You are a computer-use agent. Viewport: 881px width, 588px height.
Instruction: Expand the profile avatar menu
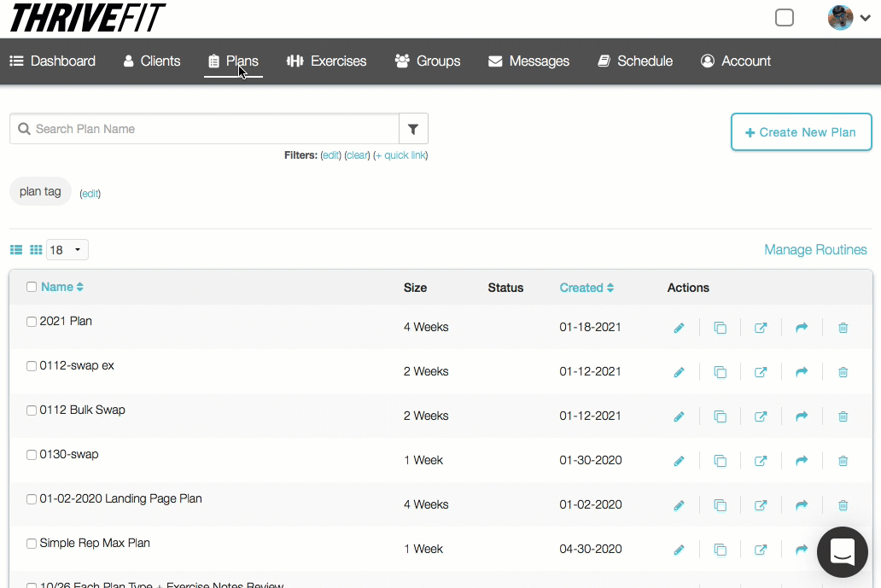coord(849,18)
